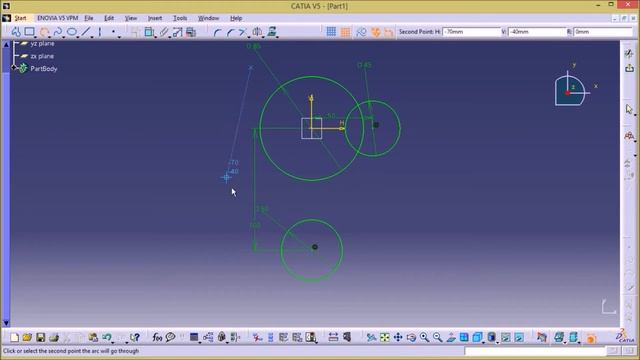The height and width of the screenshot is (360, 640).
Task: Click the Open file icon
Action: (x=27, y=337)
